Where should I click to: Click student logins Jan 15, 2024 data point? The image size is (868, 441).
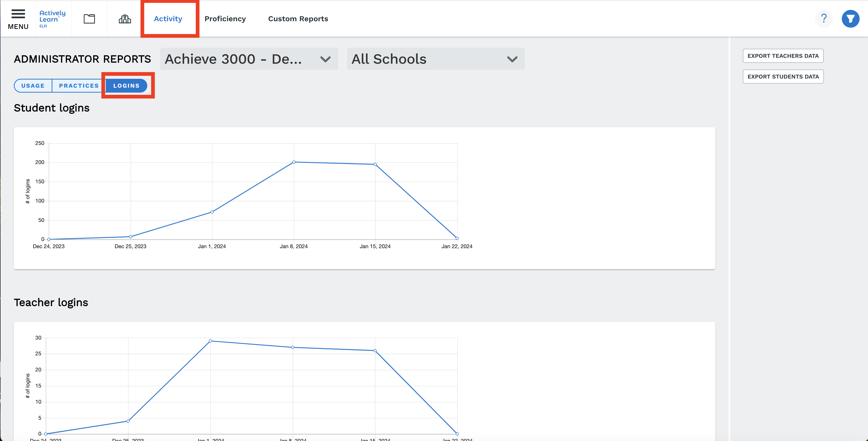pyautogui.click(x=375, y=164)
